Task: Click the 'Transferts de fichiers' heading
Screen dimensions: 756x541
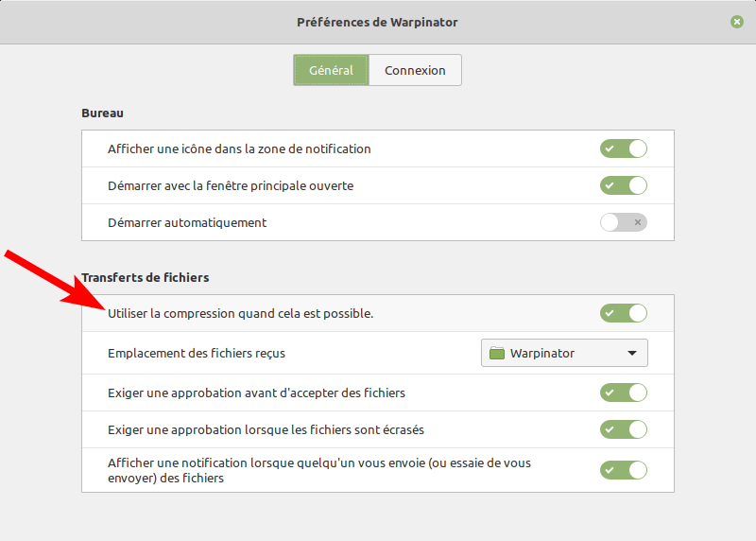Action: (x=146, y=277)
